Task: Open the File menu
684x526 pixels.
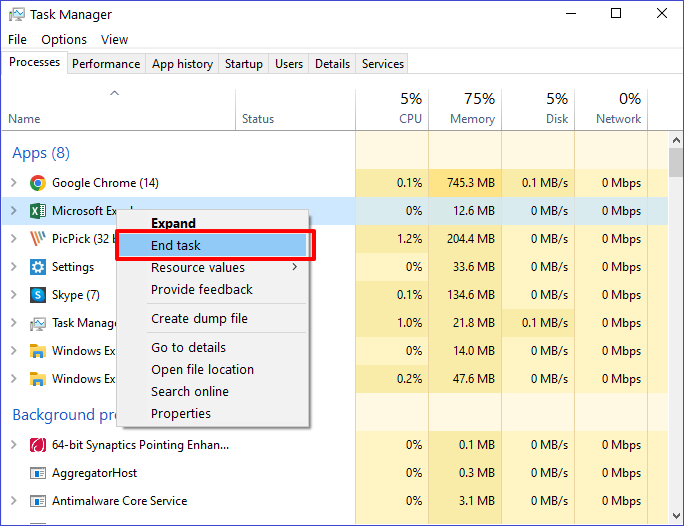Action: [17, 40]
